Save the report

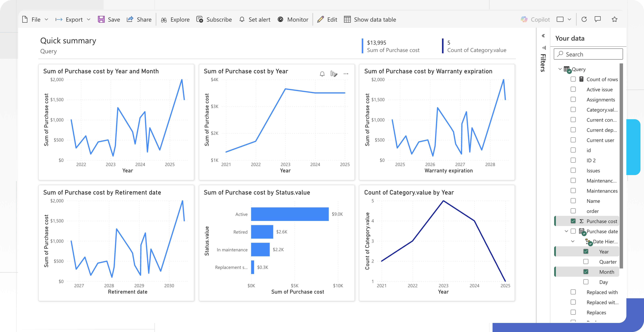109,19
